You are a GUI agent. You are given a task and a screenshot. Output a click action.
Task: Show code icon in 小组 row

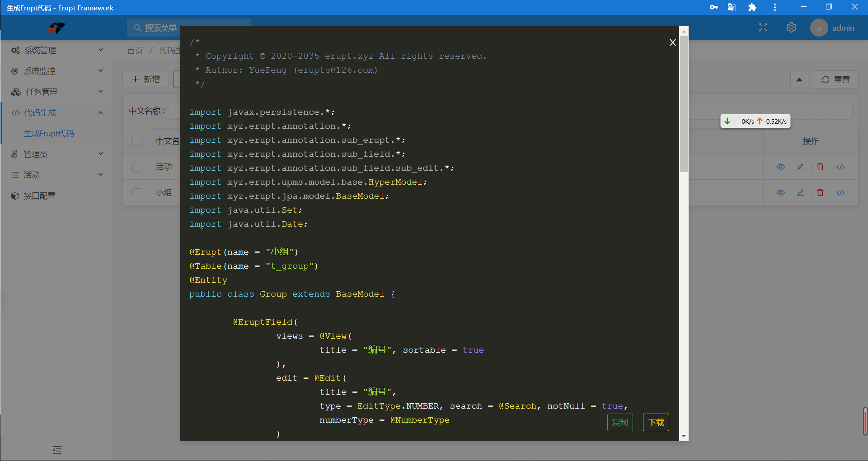pos(840,193)
